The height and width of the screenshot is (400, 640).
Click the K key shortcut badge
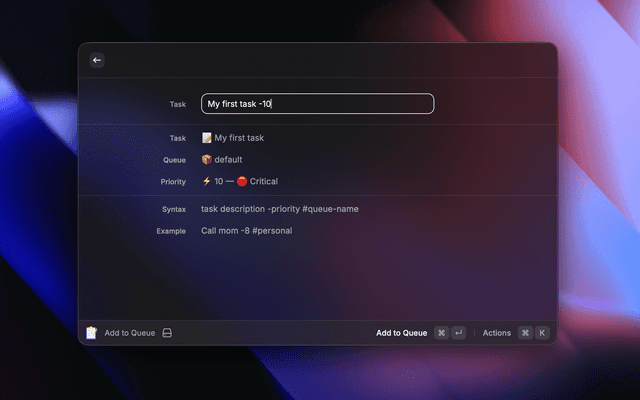542,333
